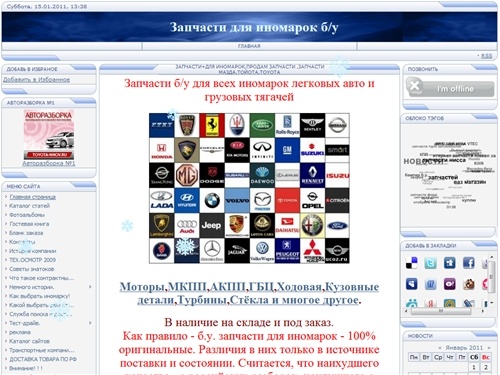Click the Mercedes-Benz logo in brand grid
The image size is (500, 375).
(x=212, y=251)
